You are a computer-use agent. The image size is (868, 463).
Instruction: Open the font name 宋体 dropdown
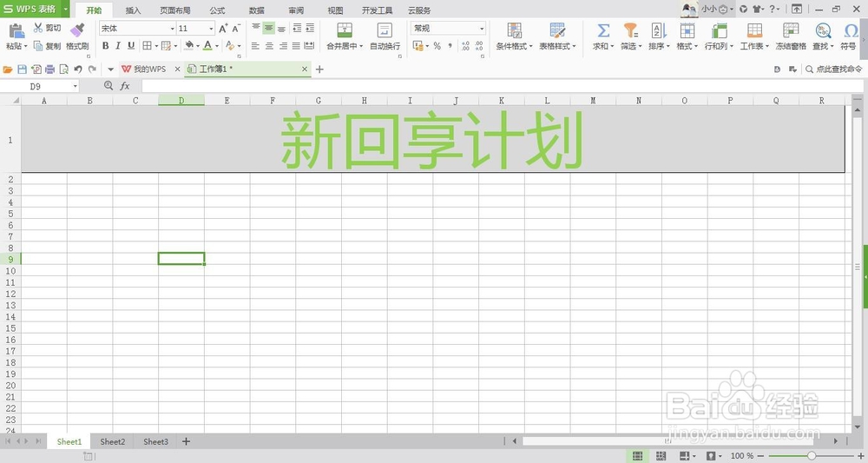click(x=172, y=29)
